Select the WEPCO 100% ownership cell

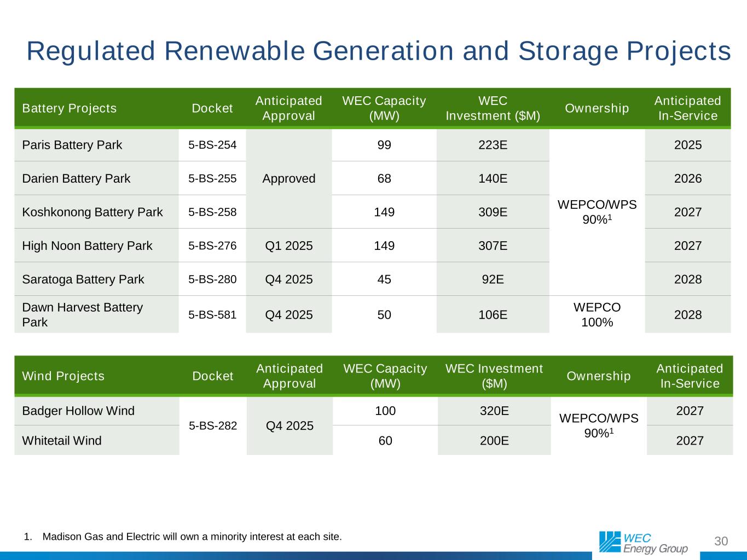(597, 314)
